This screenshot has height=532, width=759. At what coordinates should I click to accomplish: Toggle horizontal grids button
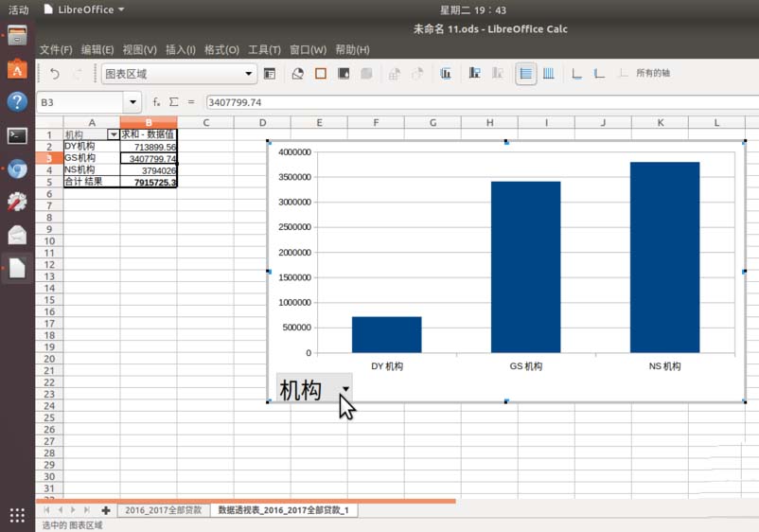(x=525, y=74)
